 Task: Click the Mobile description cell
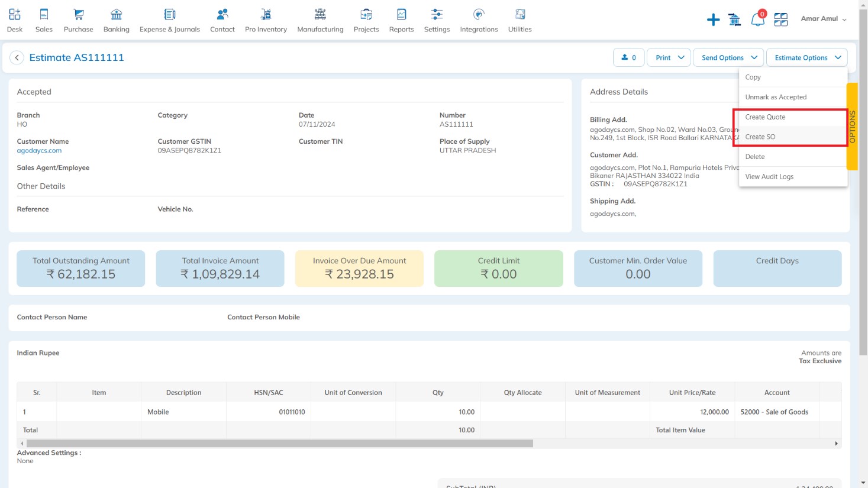[183, 412]
